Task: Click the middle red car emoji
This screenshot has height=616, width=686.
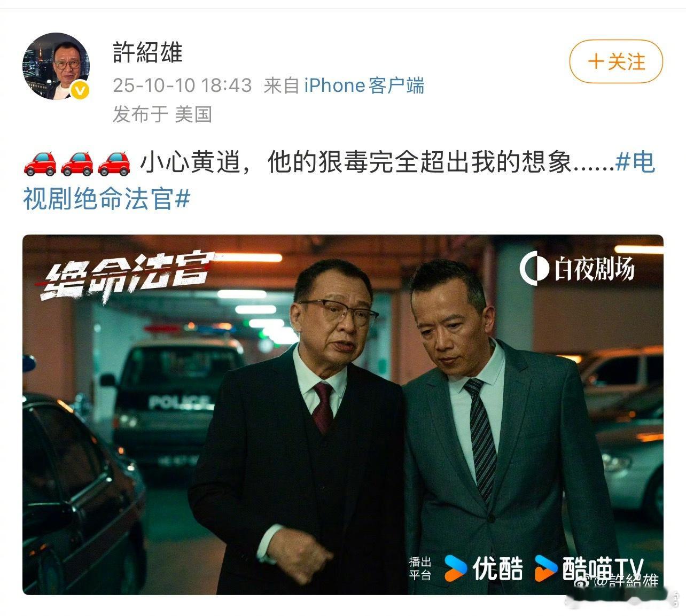Action: (77, 163)
